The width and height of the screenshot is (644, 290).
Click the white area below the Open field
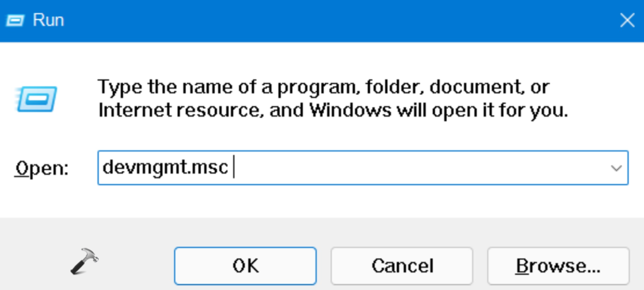328,201
